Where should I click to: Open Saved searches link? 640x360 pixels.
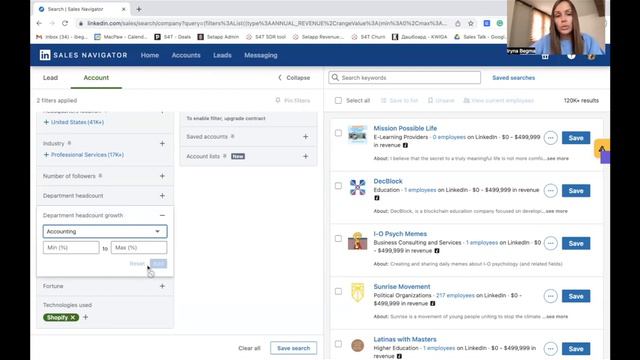coord(513,78)
